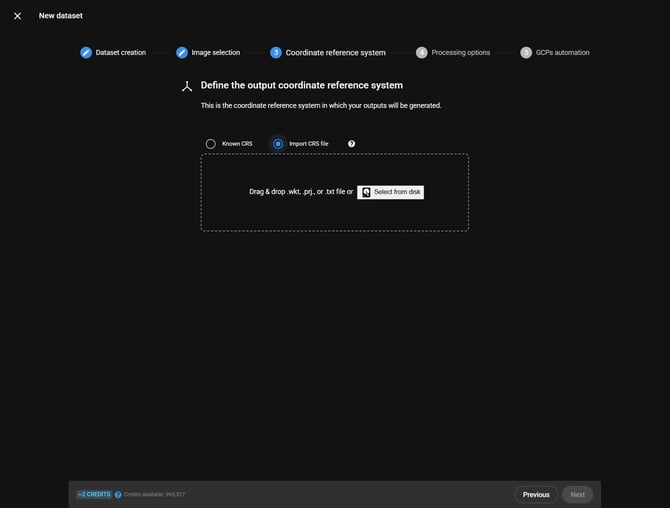Select Coordinate reference system step
670x508 pixels.
point(328,53)
